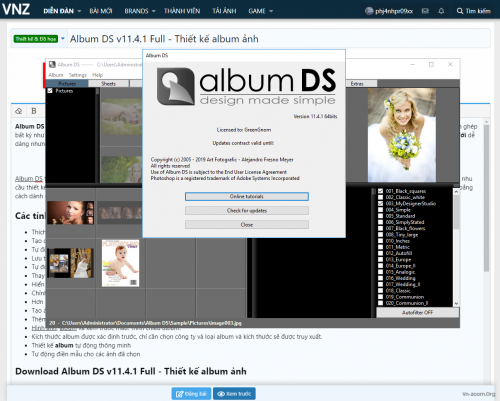This screenshot has height=401, width=500.
Task: Close the About Album DS dialog
Action: tap(247, 225)
